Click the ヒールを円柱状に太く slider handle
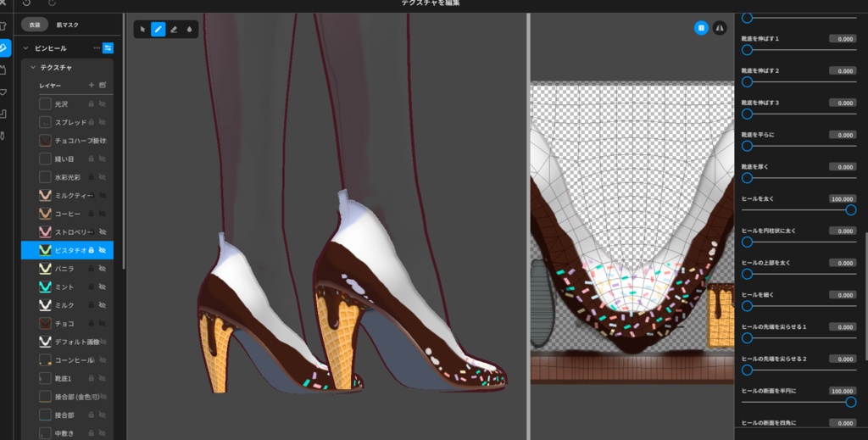This screenshot has height=440, width=868. click(747, 242)
